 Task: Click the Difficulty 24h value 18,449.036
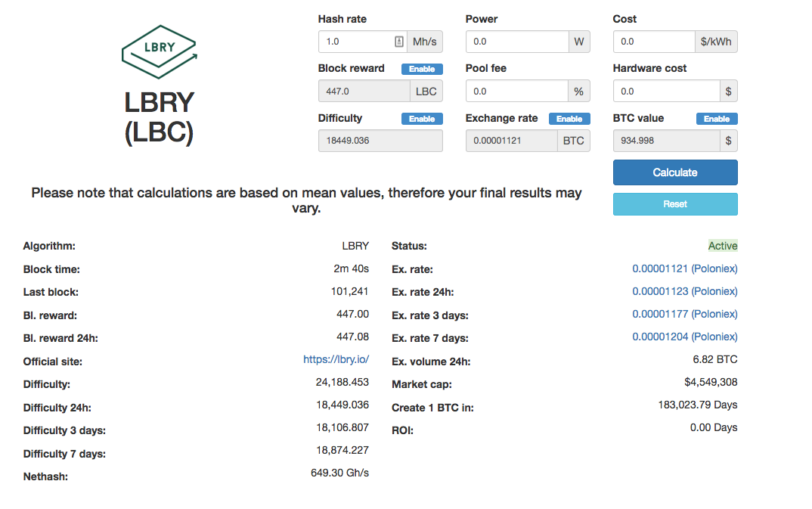pos(342,405)
